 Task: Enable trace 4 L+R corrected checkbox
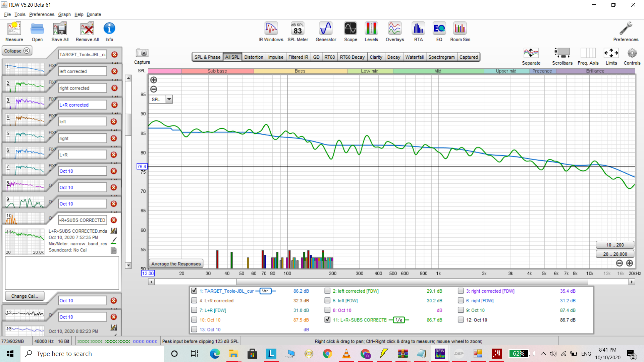point(194,300)
